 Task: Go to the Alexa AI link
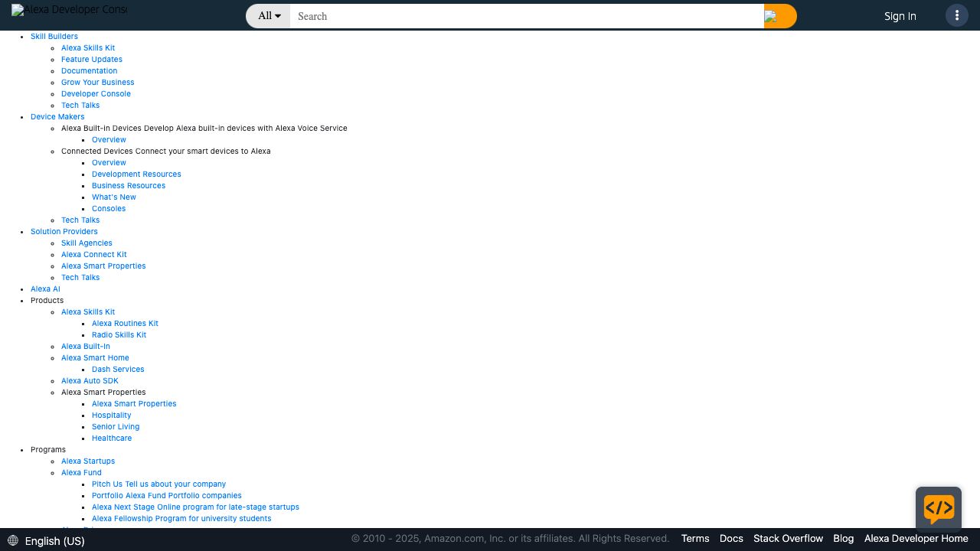45,289
